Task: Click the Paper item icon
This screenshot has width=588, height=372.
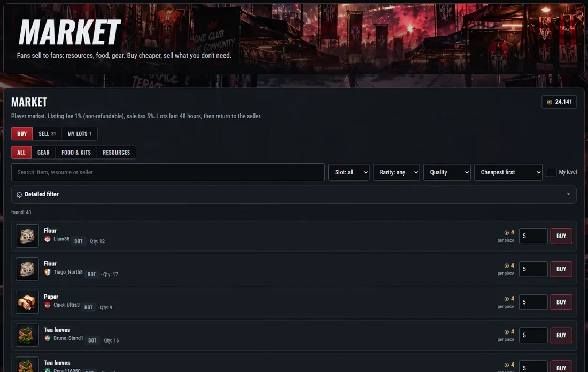Action: [27, 302]
